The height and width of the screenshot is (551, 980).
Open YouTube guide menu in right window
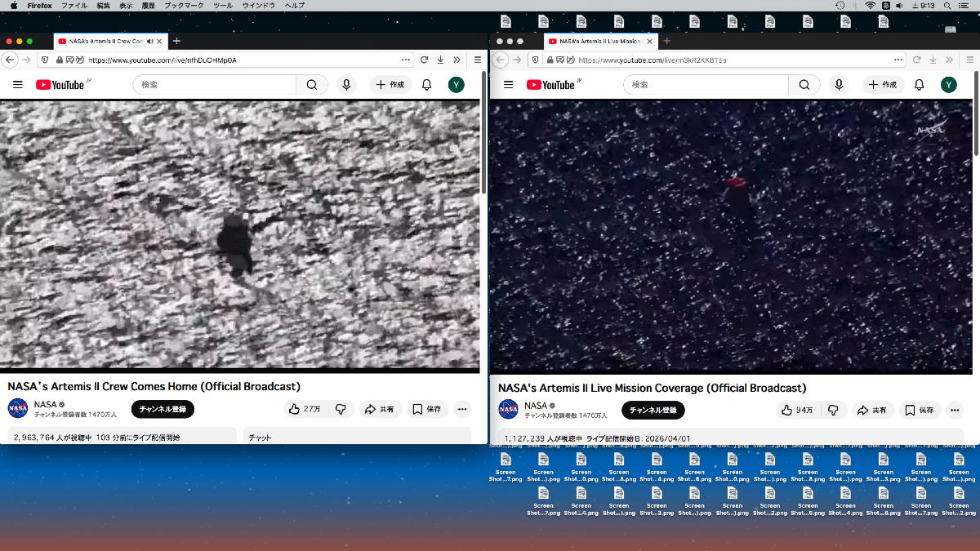tap(508, 85)
